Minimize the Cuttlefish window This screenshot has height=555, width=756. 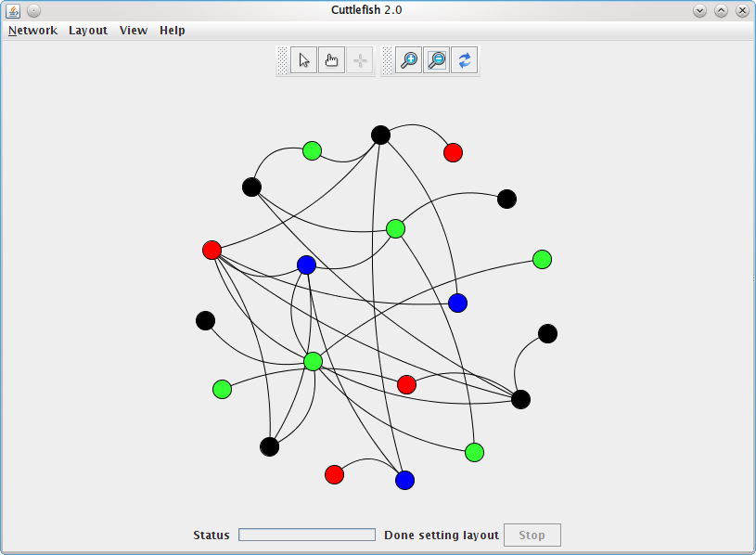click(x=699, y=10)
